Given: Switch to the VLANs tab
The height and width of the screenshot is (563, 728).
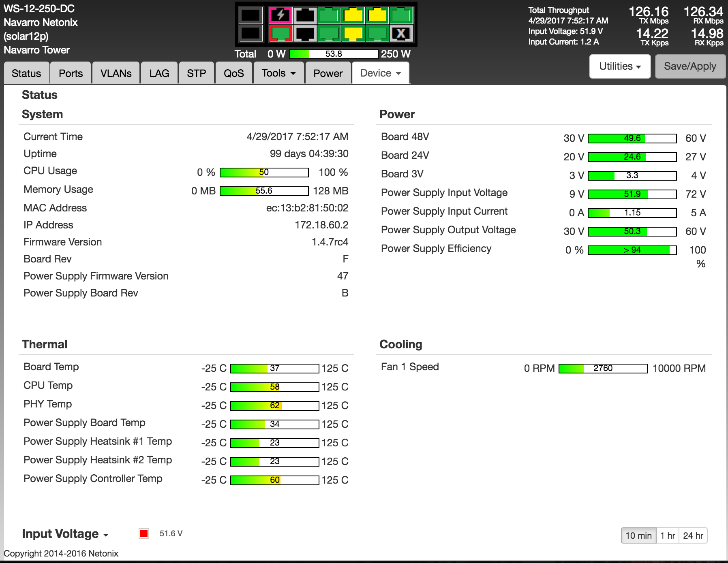Looking at the screenshot, I should pos(116,73).
